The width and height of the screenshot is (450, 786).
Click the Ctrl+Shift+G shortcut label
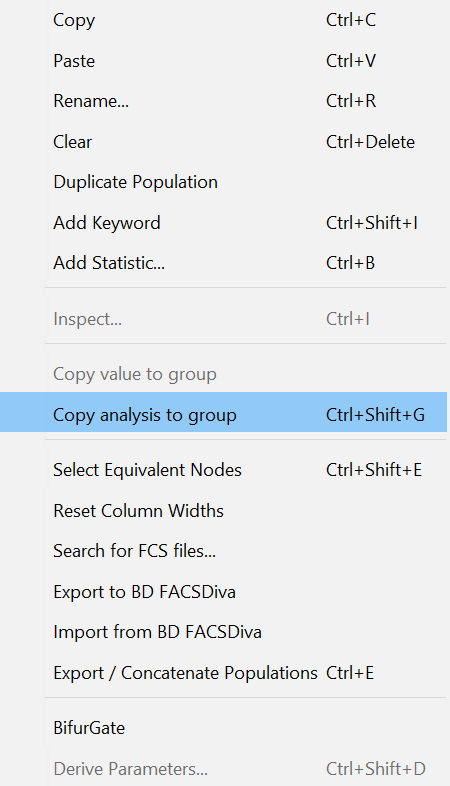[x=375, y=415]
